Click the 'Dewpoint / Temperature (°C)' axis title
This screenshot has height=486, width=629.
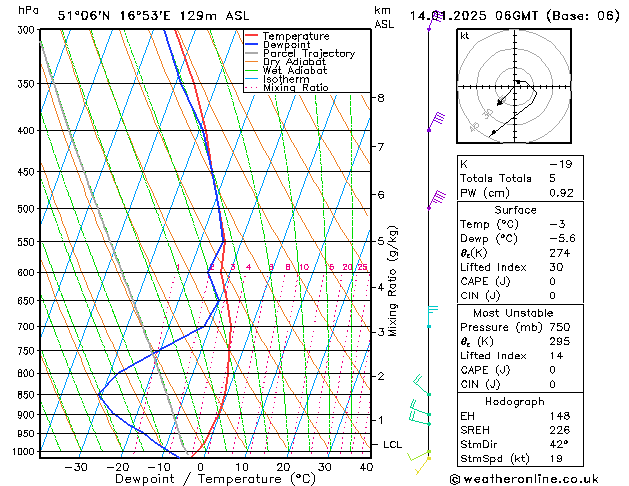click(x=215, y=479)
